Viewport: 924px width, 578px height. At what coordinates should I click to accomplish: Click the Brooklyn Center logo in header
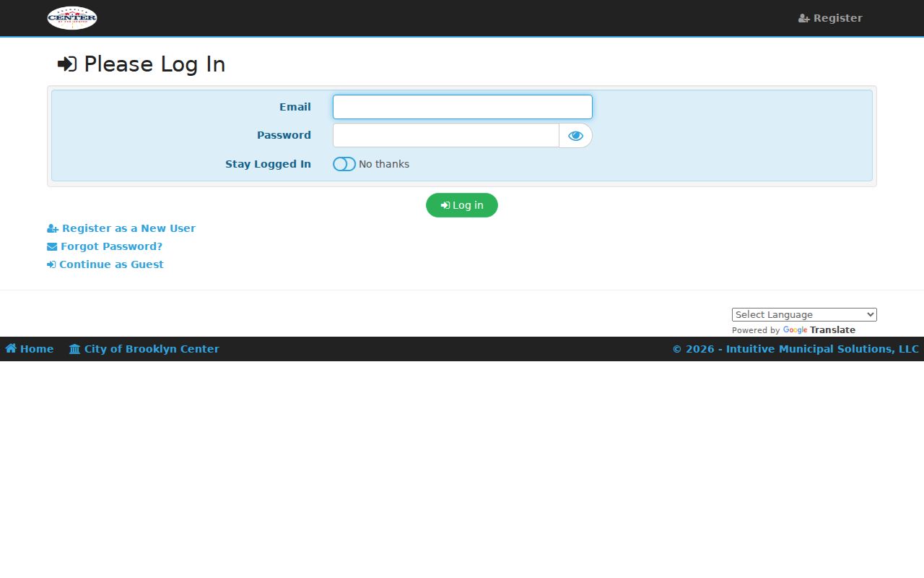(x=72, y=18)
